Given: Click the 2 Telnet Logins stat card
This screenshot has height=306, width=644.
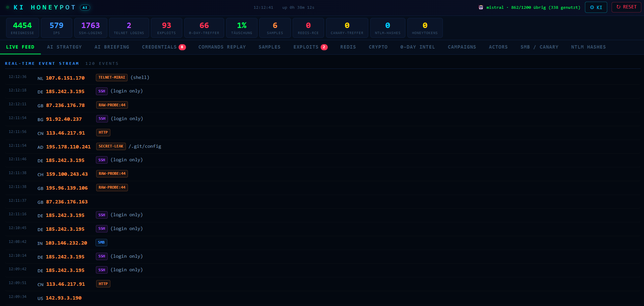Looking at the screenshot, I should point(129,28).
